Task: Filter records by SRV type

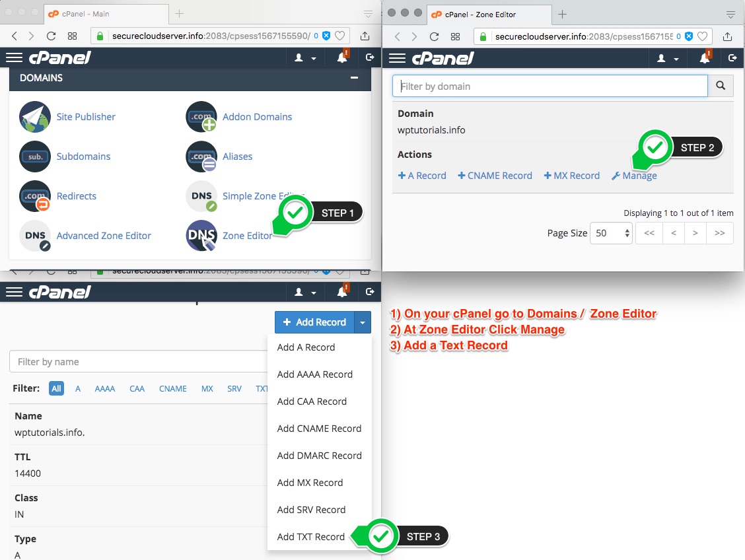Action: (234, 388)
